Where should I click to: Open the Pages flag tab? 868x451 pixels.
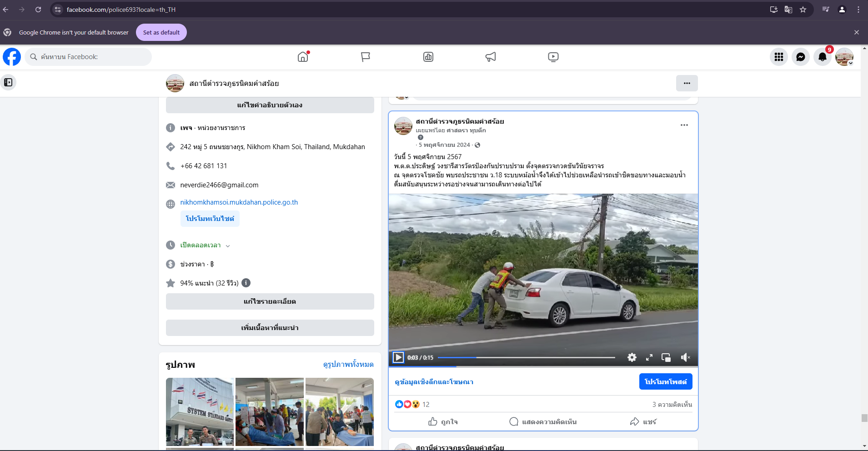click(x=365, y=57)
